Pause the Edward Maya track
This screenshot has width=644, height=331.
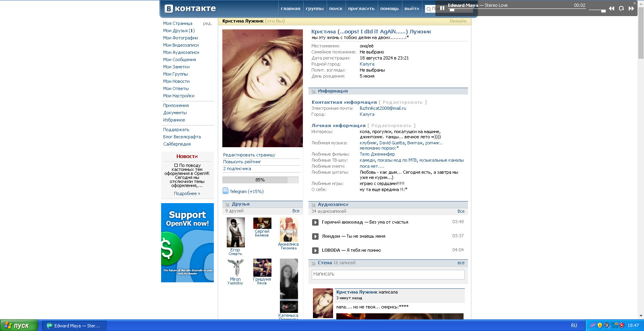click(x=442, y=8)
